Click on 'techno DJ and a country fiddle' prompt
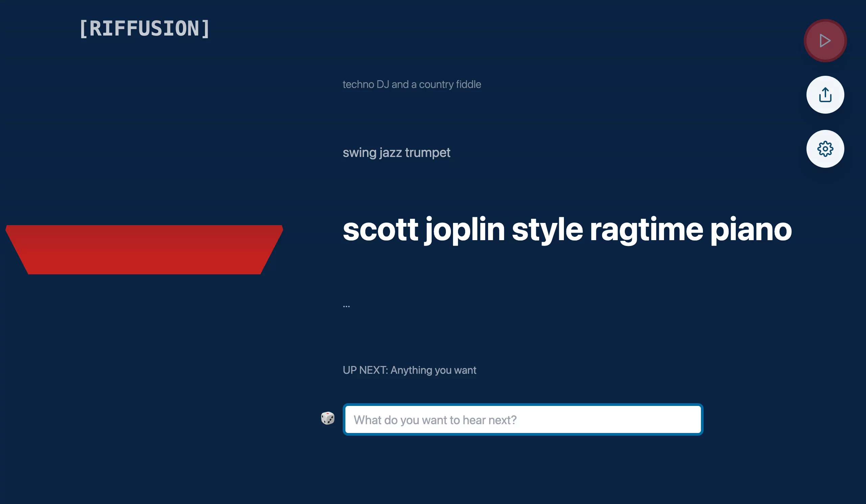The width and height of the screenshot is (866, 504). (x=411, y=84)
